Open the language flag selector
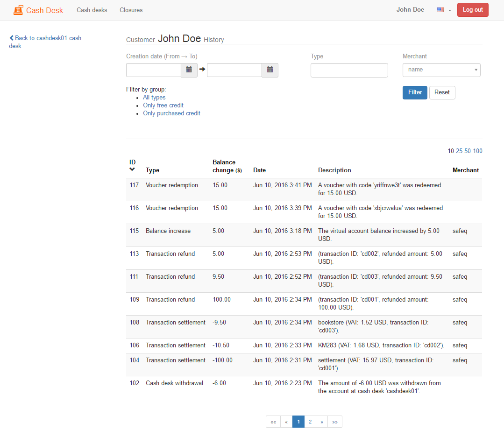This screenshot has height=437, width=504. tap(443, 10)
